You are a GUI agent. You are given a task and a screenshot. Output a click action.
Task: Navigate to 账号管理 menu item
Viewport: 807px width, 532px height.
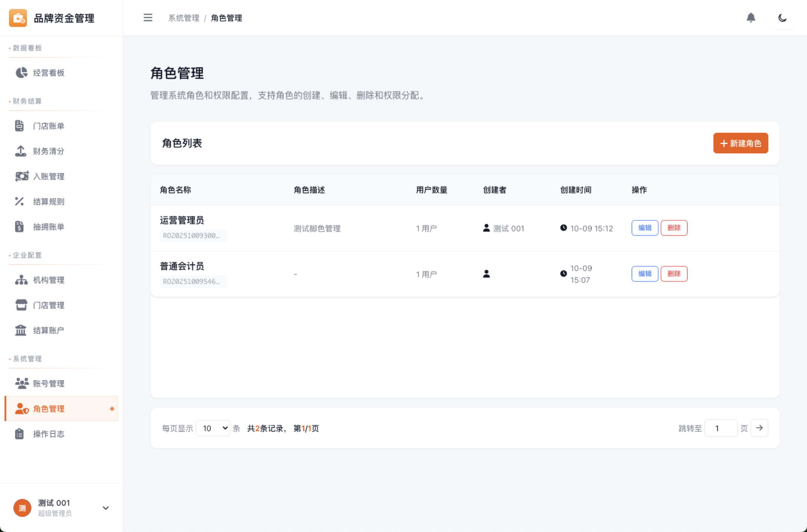pos(49,384)
